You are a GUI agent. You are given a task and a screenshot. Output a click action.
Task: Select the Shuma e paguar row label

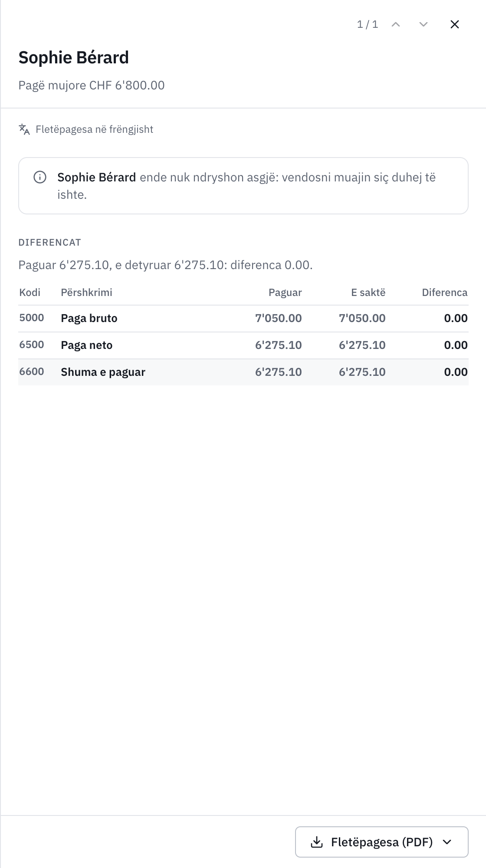click(x=103, y=372)
